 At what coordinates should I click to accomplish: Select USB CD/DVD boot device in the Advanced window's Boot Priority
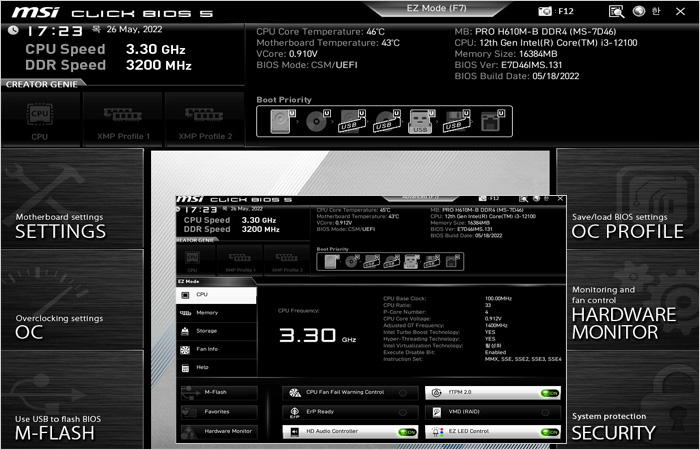(387, 121)
